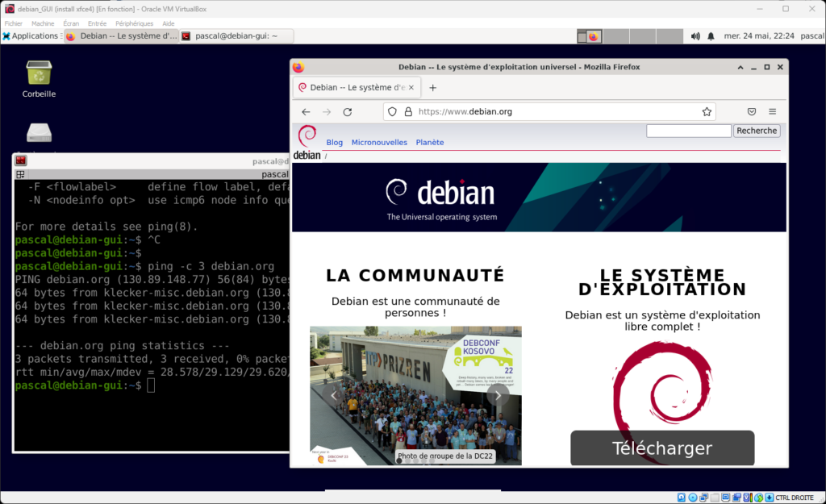Click the LA COMMUNAUTÉ heading
This screenshot has height=504, width=826.
(415, 276)
